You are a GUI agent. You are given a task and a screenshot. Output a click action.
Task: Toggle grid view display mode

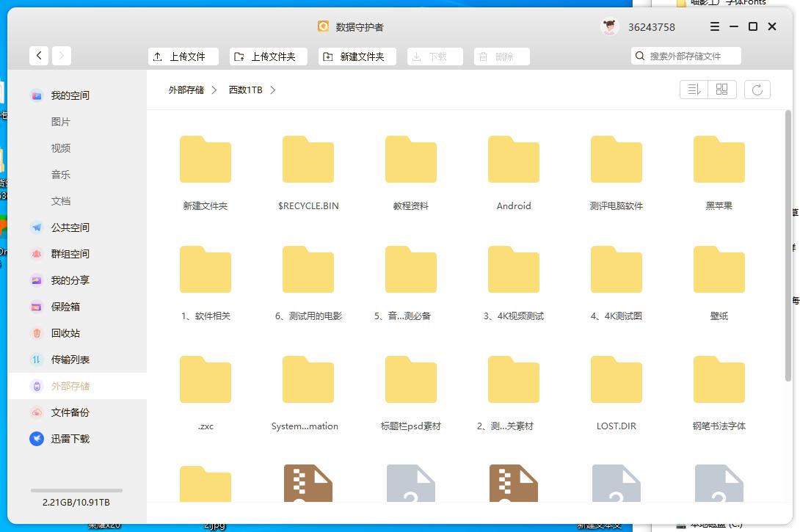click(721, 89)
